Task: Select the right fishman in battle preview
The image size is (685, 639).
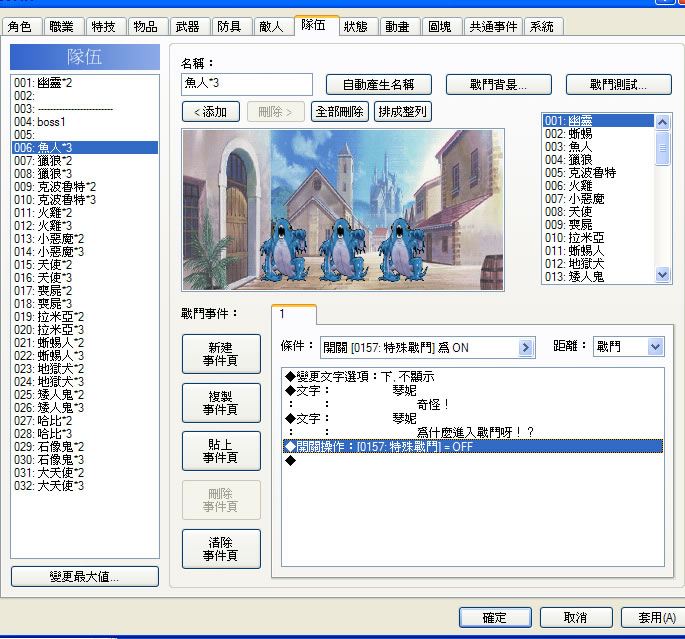Action: (x=401, y=249)
